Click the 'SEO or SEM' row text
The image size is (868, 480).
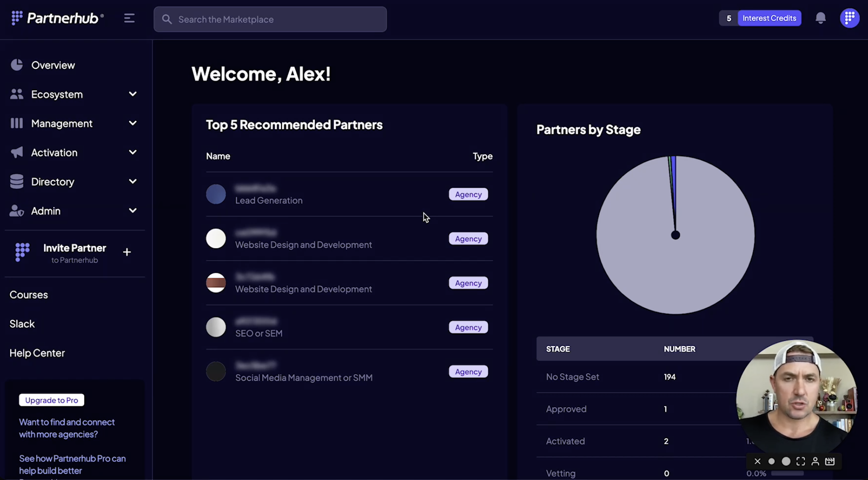click(x=259, y=333)
